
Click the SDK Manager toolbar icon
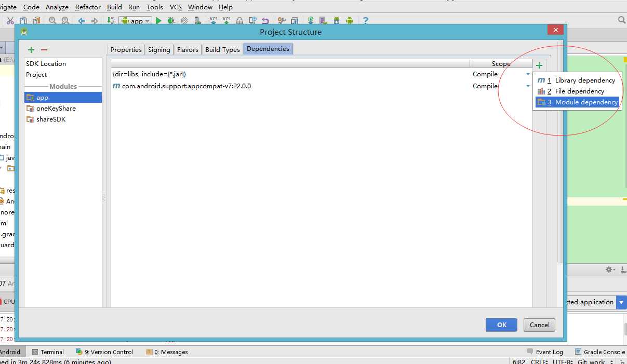pyautogui.click(x=337, y=21)
